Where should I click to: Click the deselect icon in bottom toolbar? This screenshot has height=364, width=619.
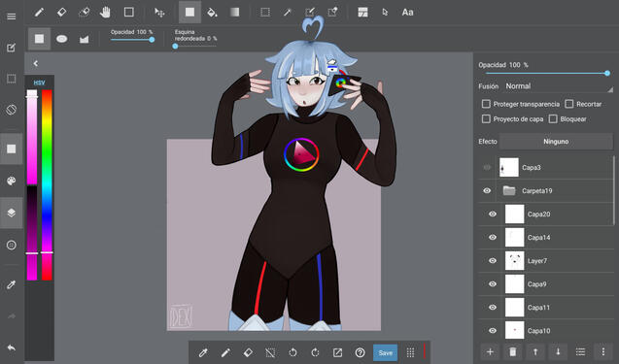pos(270,352)
